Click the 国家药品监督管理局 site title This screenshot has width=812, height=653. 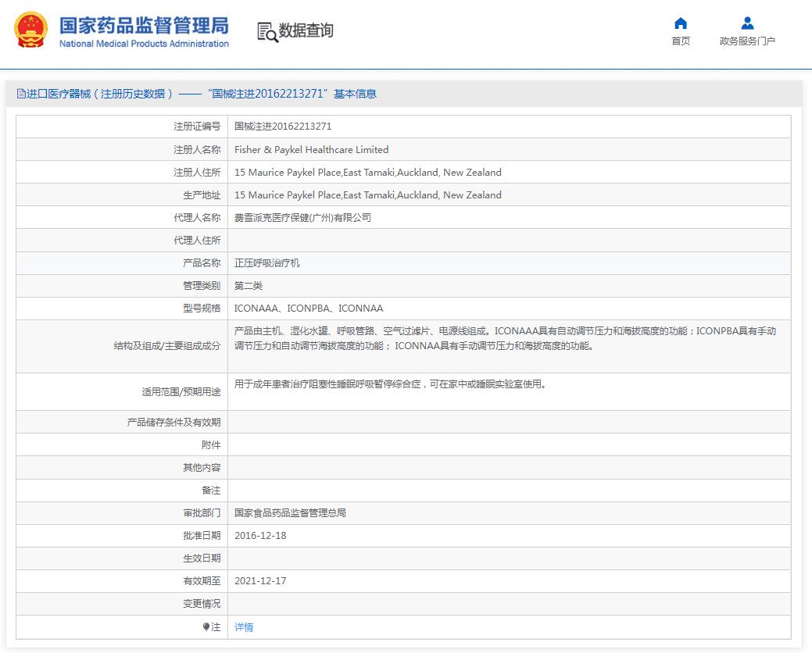pyautogui.click(x=144, y=24)
